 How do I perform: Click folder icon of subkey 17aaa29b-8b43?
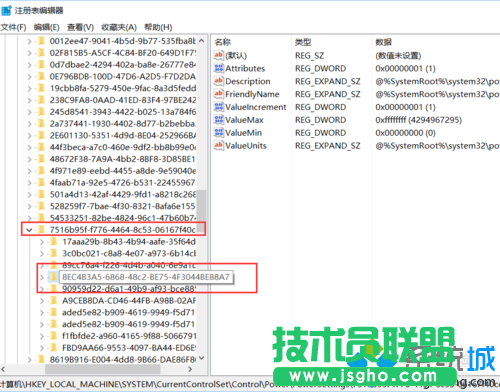(54, 241)
